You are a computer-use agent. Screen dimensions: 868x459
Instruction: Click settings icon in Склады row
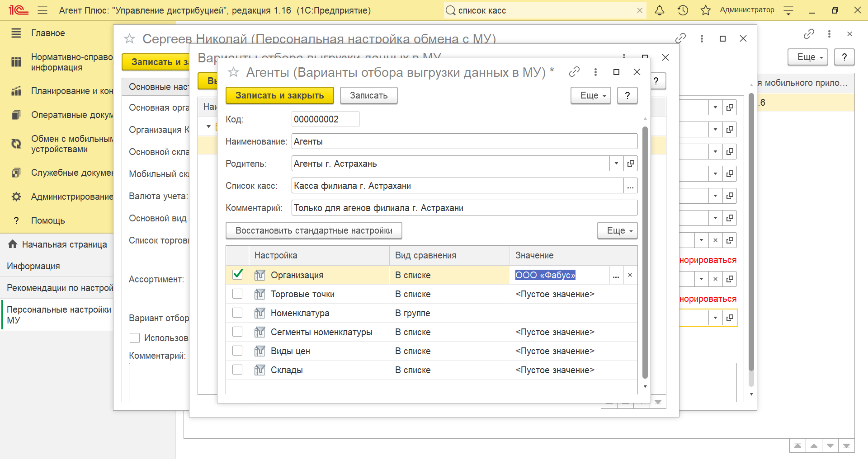(260, 370)
